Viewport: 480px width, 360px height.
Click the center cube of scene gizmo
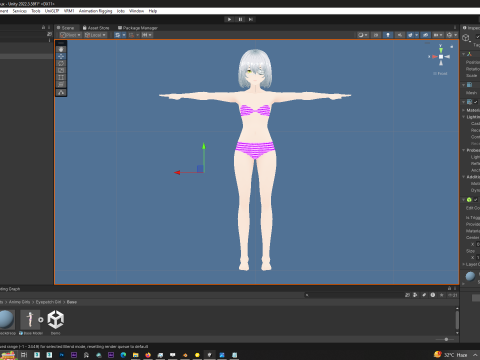pyautogui.click(x=441, y=57)
